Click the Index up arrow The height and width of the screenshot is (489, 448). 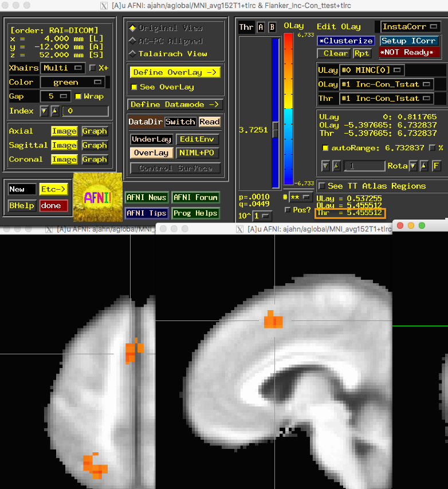(55, 111)
